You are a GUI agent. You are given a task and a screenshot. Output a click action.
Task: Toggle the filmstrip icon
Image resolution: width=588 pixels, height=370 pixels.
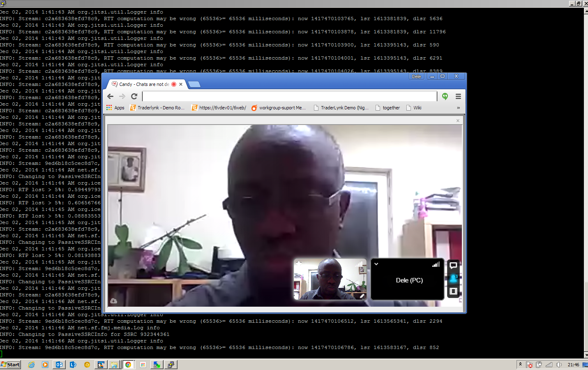point(453,291)
